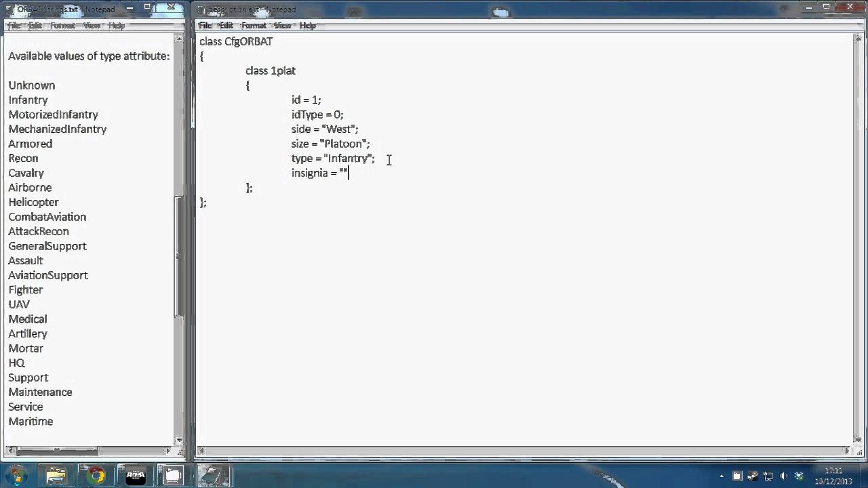Viewport: 868px width, 488px height.
Task: Click the 'Maintenance' entry
Action: pyautogui.click(x=40, y=392)
